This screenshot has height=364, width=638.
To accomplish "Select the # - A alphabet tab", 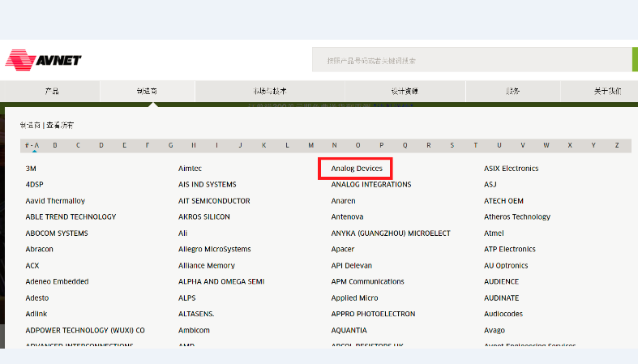I will point(32,145).
